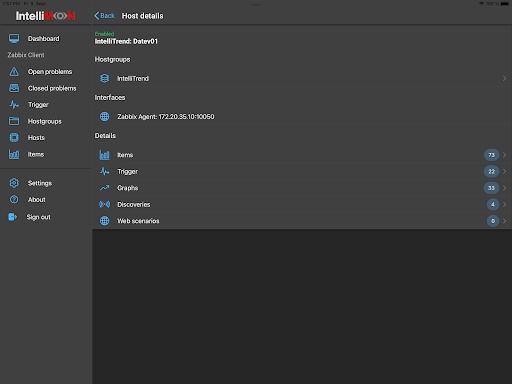The width and height of the screenshot is (512, 384).
Task: Open the Web scenarios row label
Action: click(138, 221)
